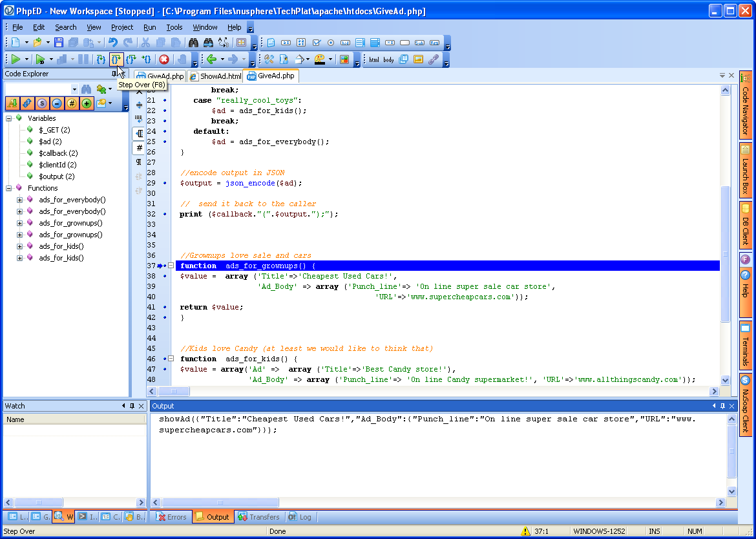Select the $callback variable in tree

click(58, 153)
